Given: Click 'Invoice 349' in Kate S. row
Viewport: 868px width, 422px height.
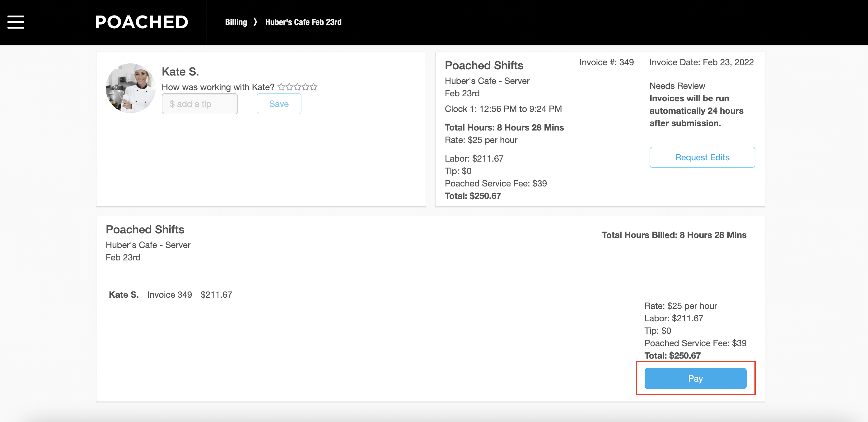Looking at the screenshot, I should (x=170, y=295).
